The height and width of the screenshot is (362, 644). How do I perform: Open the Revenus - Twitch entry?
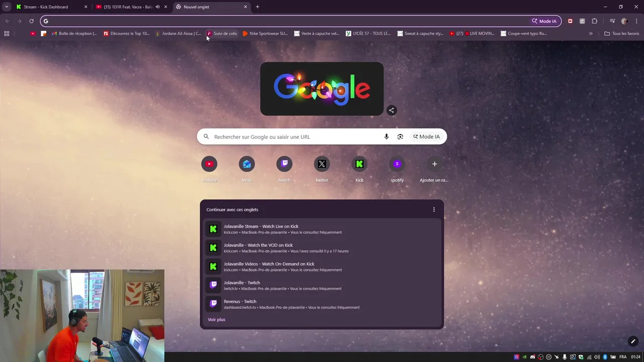pyautogui.click(x=322, y=304)
